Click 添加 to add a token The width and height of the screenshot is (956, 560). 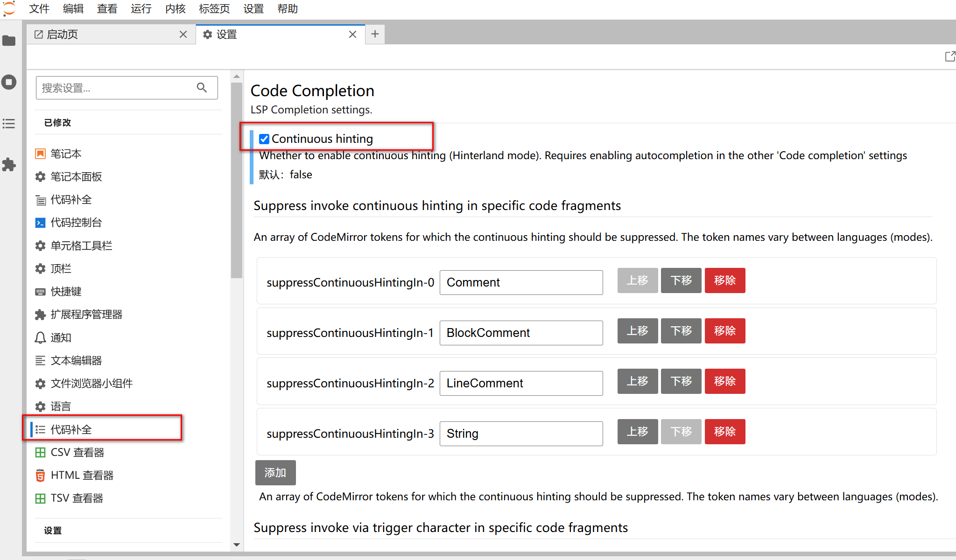pos(275,473)
